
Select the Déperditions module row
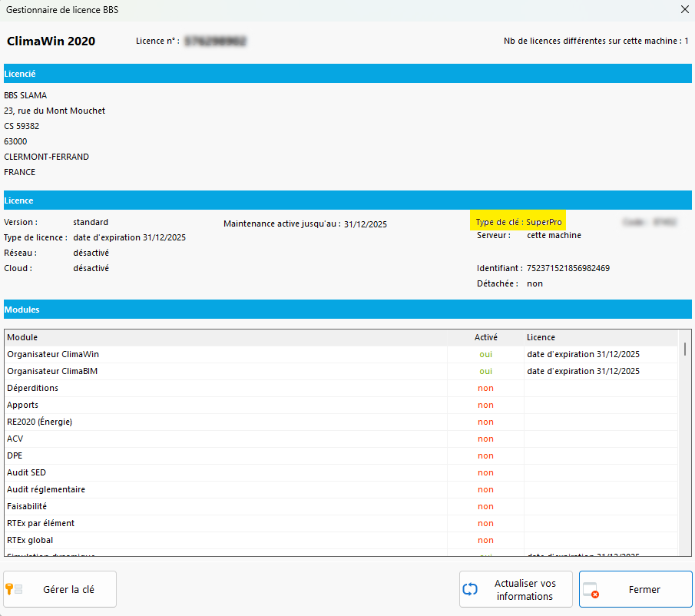341,388
